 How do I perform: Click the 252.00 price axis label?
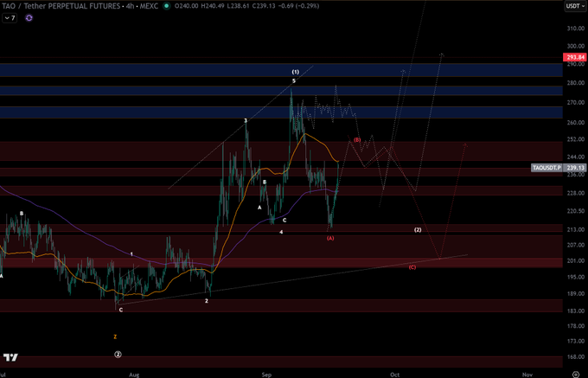click(x=576, y=139)
